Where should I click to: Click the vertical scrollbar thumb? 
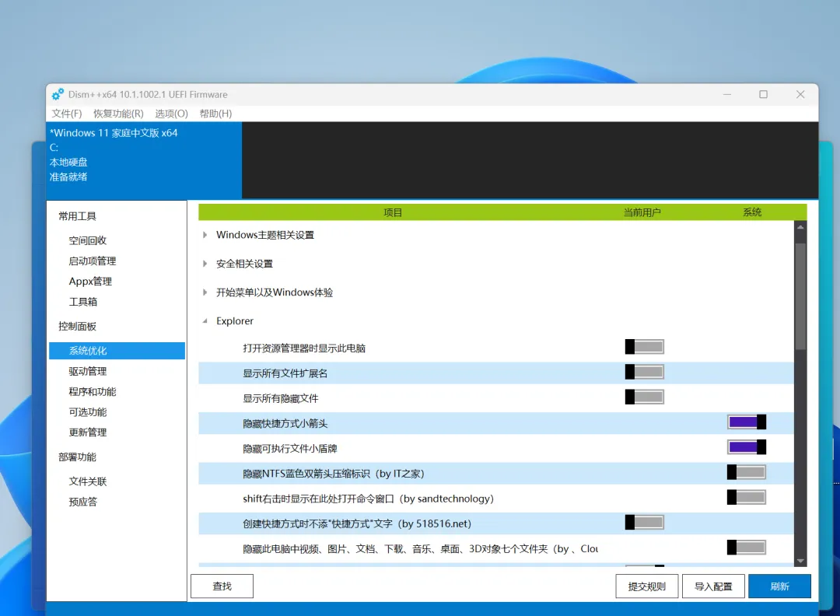point(800,296)
